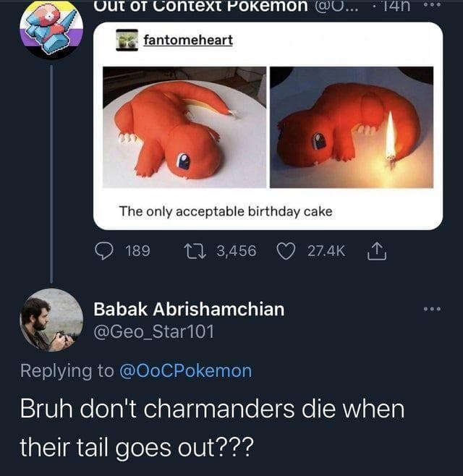
Task: Open the @Geo_Star101 handle
Action: click(153, 332)
